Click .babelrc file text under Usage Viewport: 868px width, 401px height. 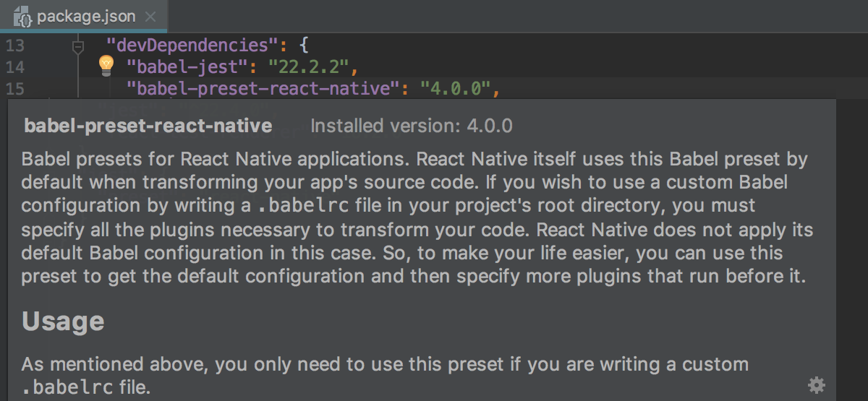tap(67, 387)
